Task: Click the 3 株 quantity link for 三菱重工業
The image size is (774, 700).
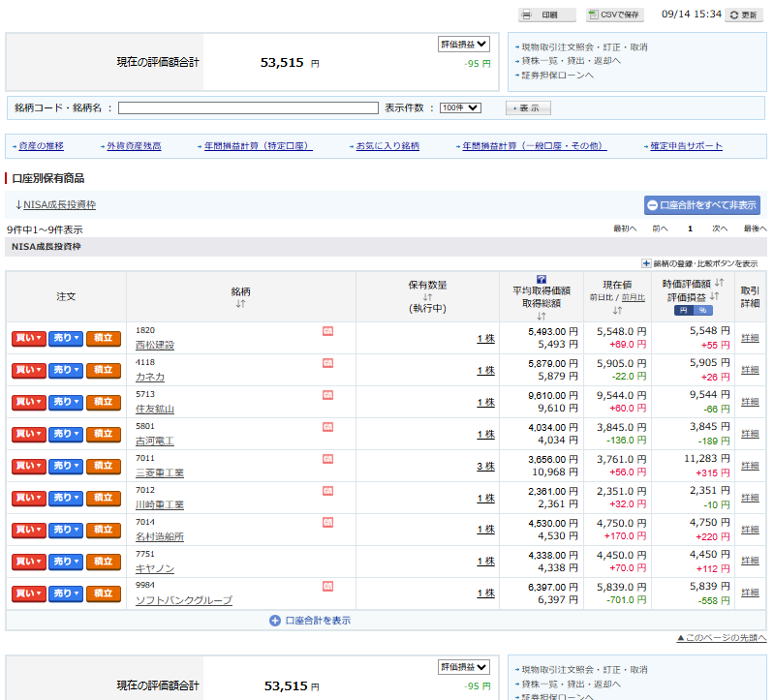Action: 485,466
